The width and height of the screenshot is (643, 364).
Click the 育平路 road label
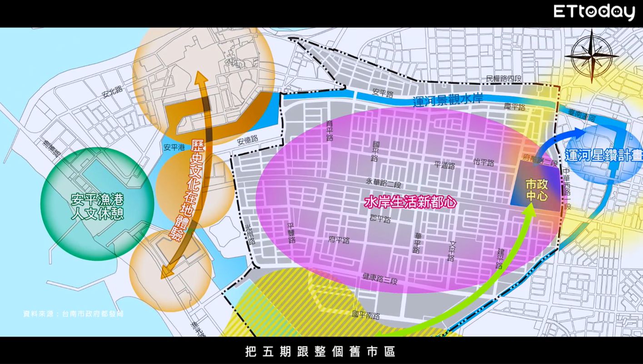[329, 130]
